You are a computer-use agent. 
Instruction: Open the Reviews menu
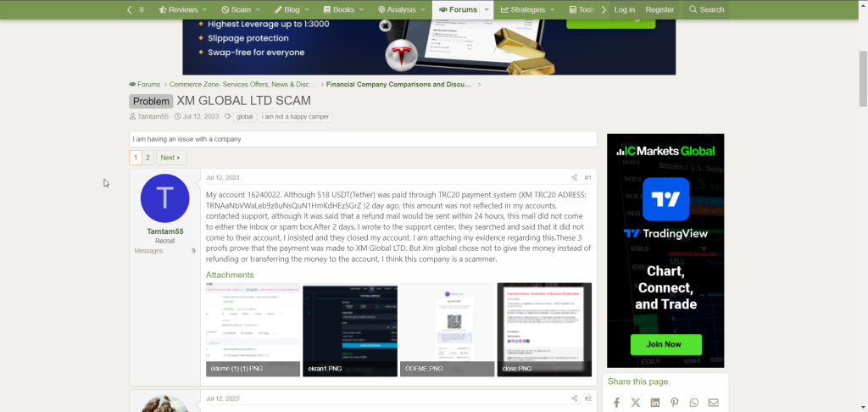coord(178,9)
